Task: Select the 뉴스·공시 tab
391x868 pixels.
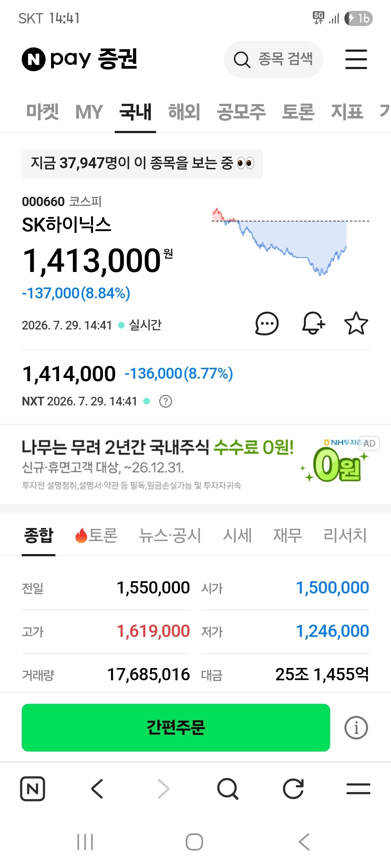Action: click(x=170, y=535)
